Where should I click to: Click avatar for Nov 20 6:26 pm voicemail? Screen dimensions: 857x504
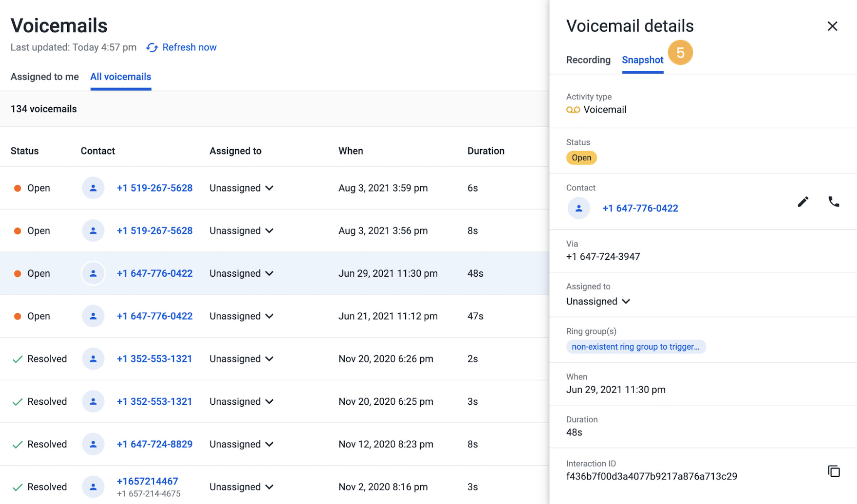pos(93,359)
